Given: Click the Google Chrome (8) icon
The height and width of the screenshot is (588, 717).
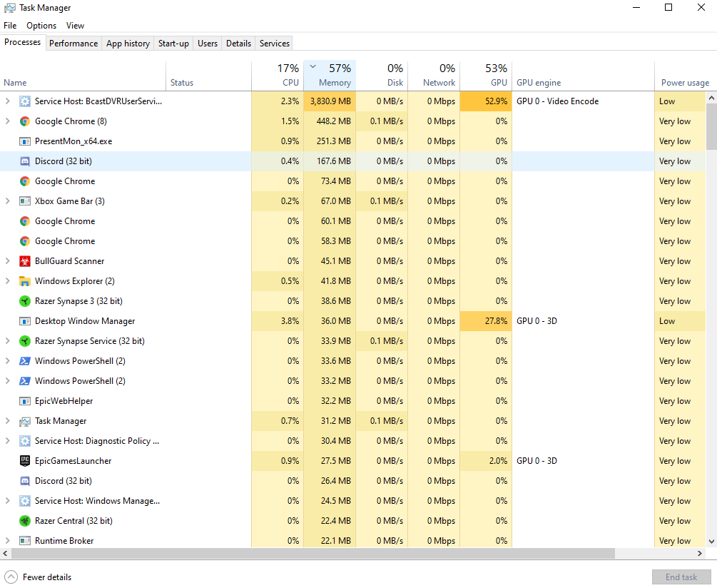Looking at the screenshot, I should click(25, 121).
